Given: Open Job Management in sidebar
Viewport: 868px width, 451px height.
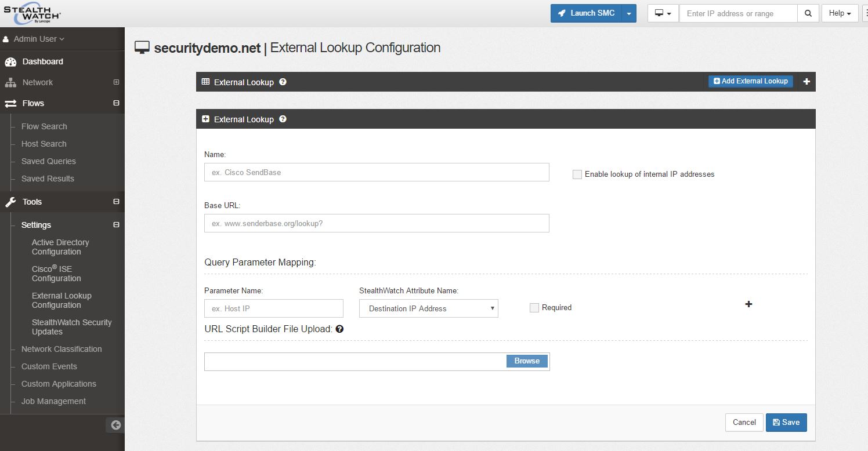Looking at the screenshot, I should tap(53, 401).
